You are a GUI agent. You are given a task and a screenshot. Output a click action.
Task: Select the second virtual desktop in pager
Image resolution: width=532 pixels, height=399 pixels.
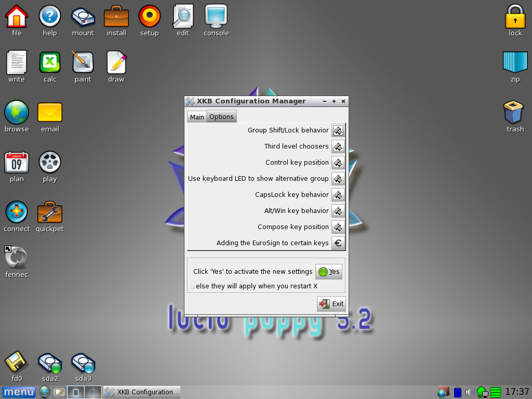(x=92, y=392)
